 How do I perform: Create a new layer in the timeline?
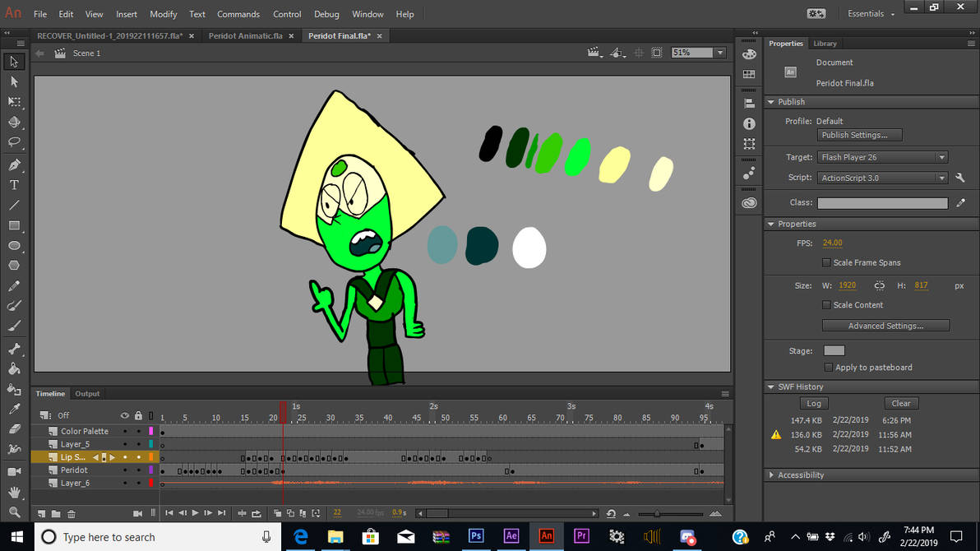point(41,512)
